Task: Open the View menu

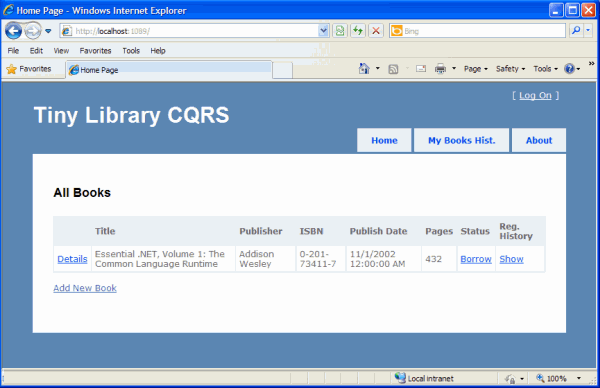Action: (x=61, y=51)
